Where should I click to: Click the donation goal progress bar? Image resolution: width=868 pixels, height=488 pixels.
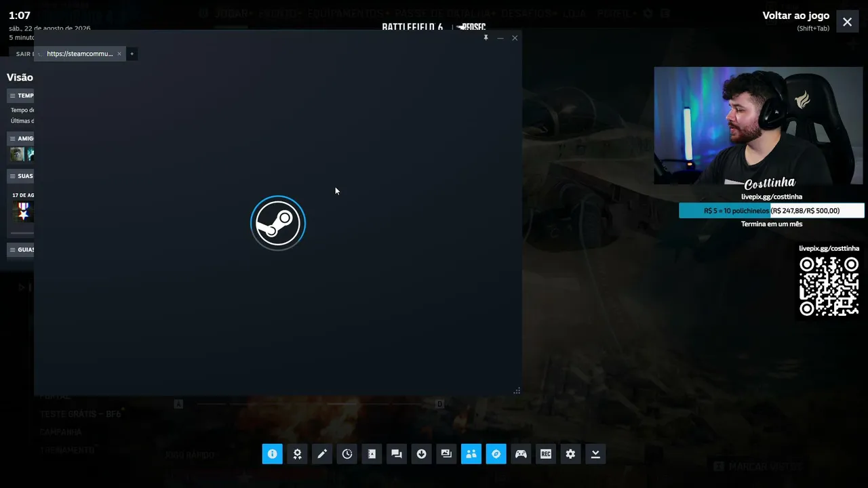click(772, 211)
